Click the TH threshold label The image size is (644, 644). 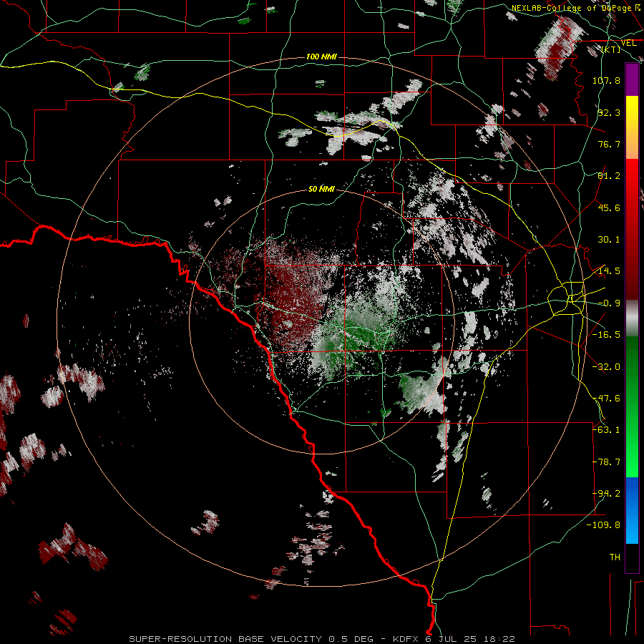pos(615,557)
